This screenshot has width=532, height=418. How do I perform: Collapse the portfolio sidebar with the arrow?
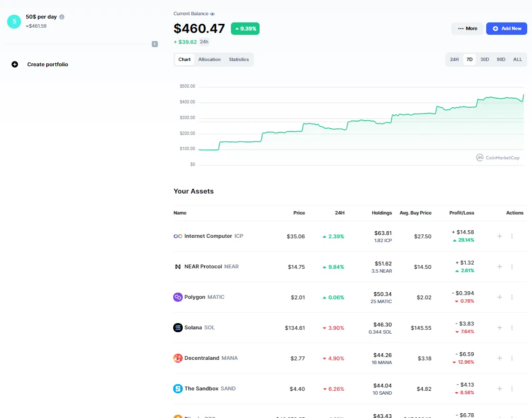point(155,44)
